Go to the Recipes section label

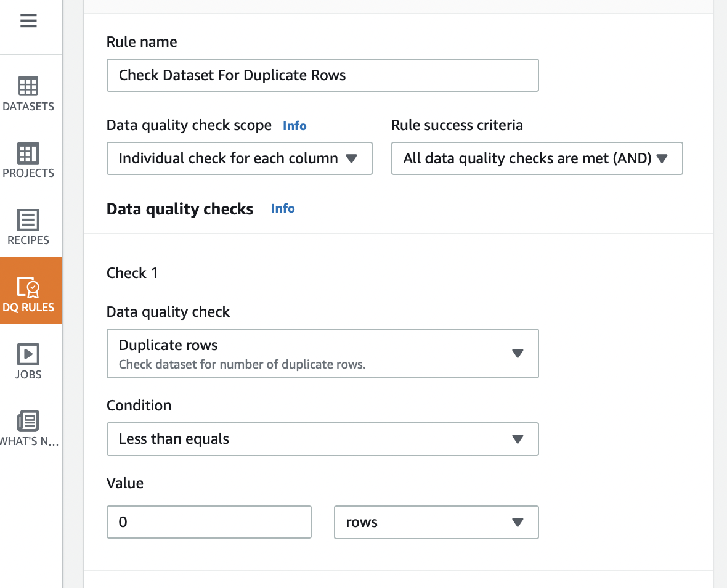point(28,240)
